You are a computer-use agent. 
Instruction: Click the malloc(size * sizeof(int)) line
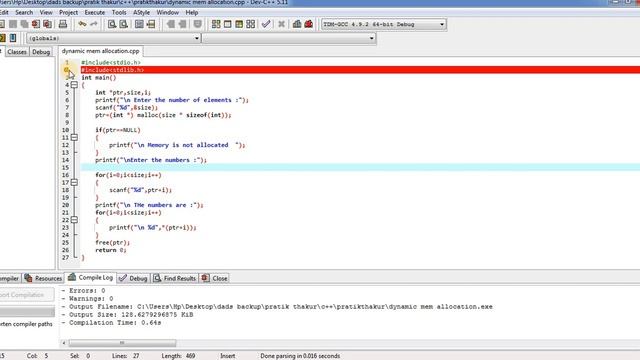pyautogui.click(x=163, y=115)
